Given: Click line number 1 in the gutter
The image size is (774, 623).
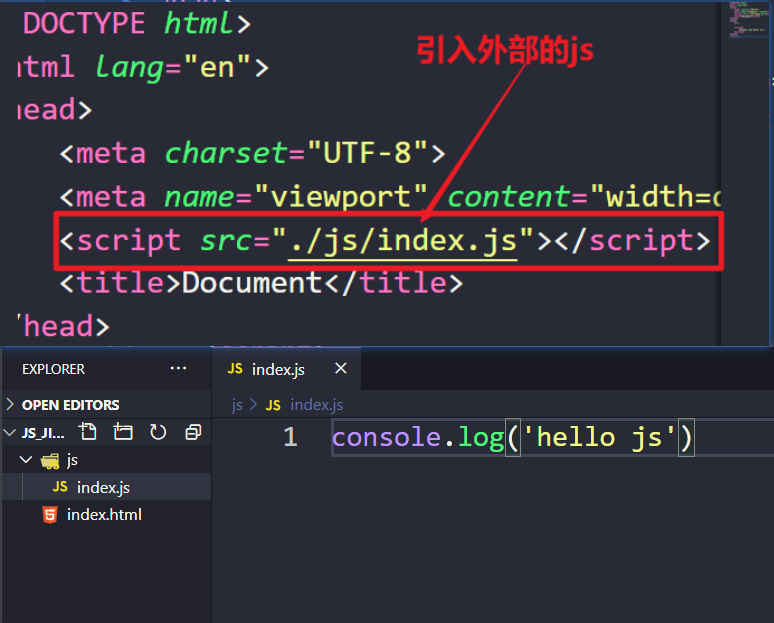Looking at the screenshot, I should 290,437.
